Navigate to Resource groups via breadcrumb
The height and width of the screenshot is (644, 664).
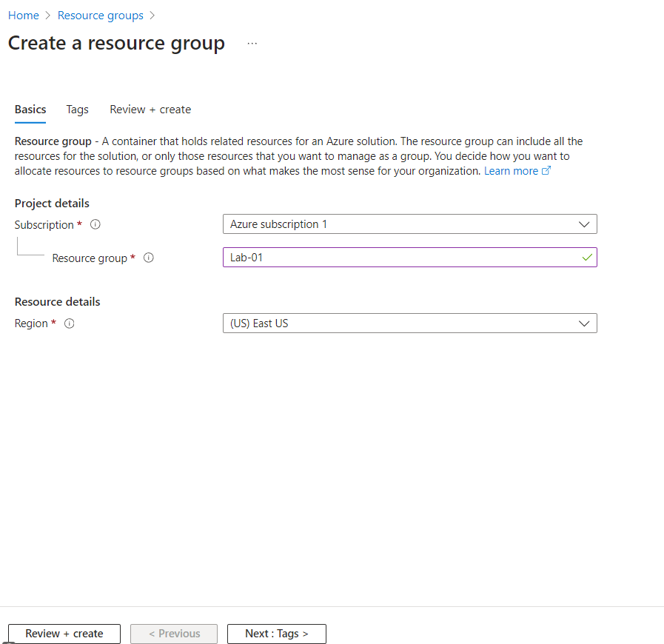100,15
